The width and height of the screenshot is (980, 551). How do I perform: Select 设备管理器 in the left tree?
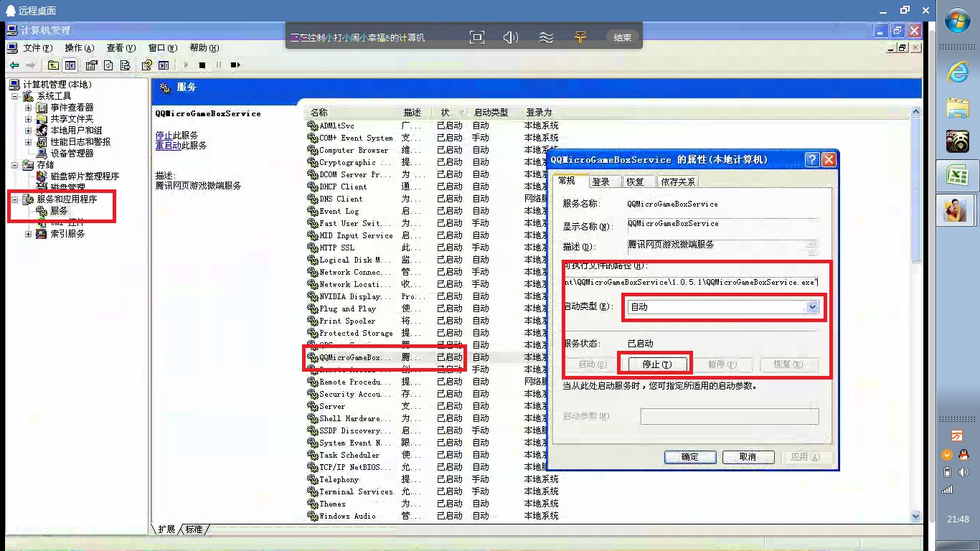[x=72, y=154]
